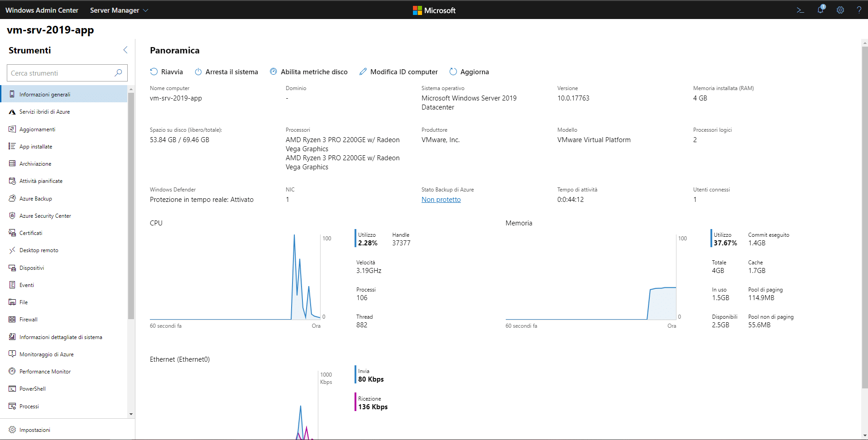
Task: Open App installate tool
Action: [64, 146]
